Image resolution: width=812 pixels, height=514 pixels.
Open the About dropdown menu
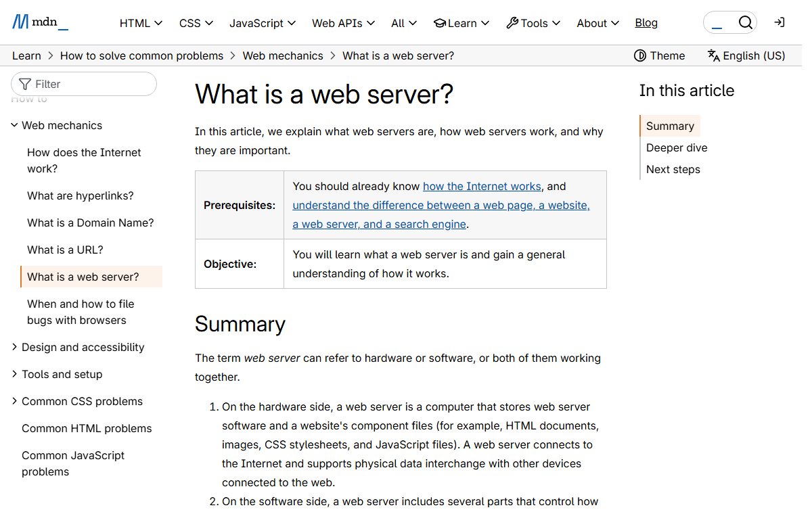point(597,23)
